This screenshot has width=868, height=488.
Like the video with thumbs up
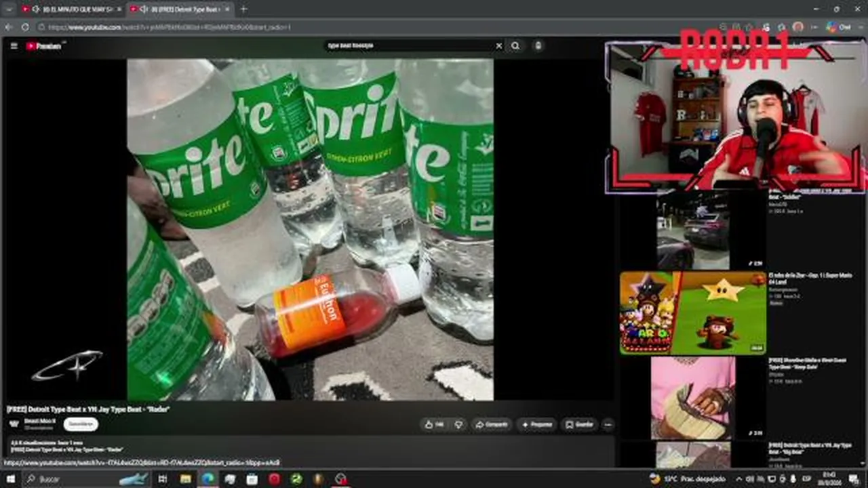433,425
